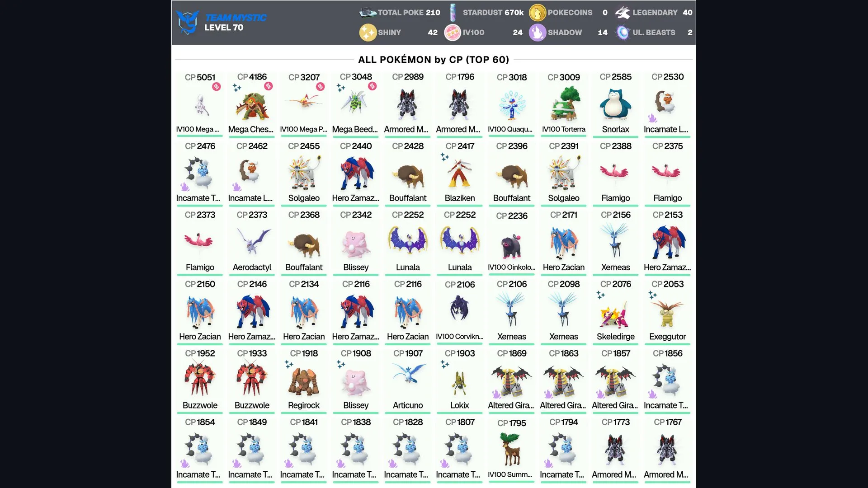Screen dimensions: 868x488
Task: Click the shadow flame on CP 2476 Incarnate Tornadus
Action: pyautogui.click(x=184, y=187)
